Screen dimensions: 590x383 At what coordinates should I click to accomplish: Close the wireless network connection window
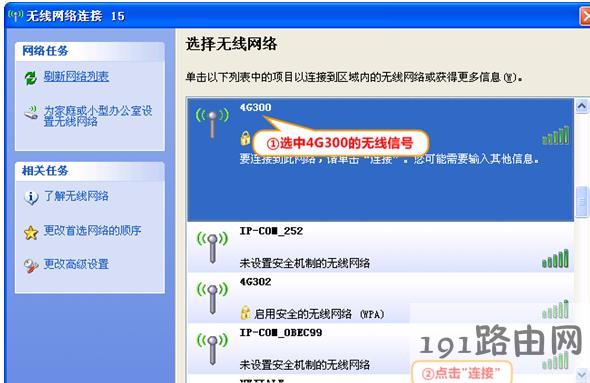pyautogui.click(x=585, y=17)
